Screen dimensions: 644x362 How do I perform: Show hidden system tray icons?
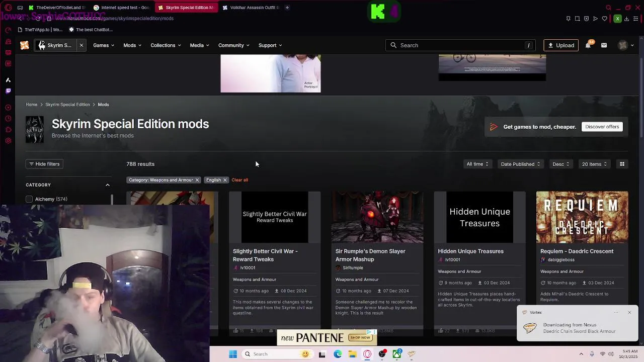[x=581, y=354]
